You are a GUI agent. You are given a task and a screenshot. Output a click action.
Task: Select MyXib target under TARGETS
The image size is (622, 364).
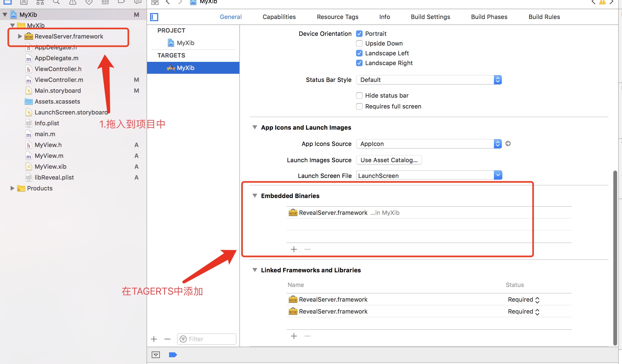193,68
